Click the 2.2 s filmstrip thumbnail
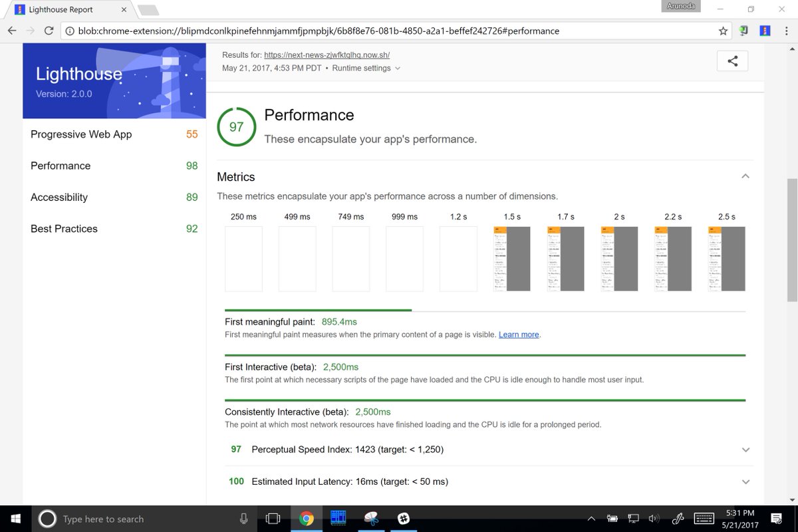The image size is (798, 532). [673, 259]
